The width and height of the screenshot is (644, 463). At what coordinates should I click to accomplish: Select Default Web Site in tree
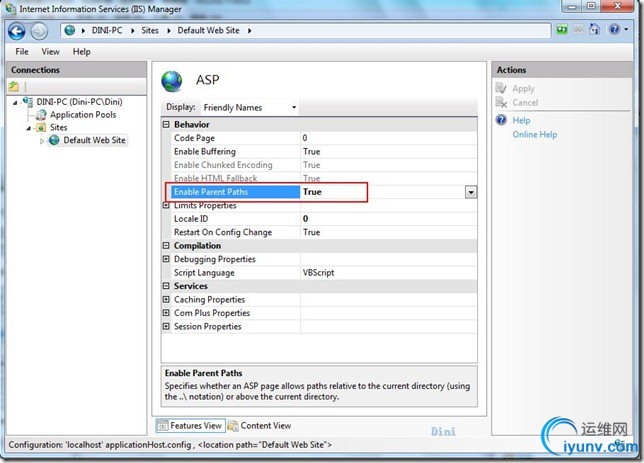coord(94,140)
